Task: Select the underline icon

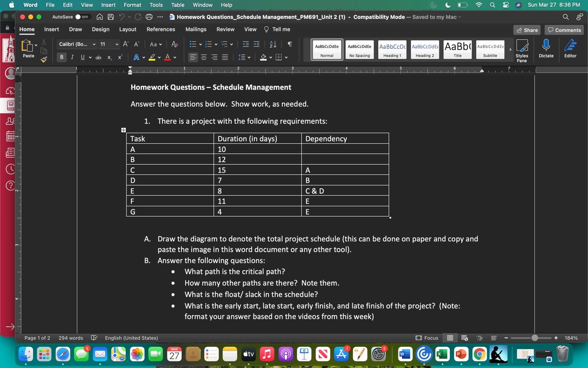Action: click(82, 57)
